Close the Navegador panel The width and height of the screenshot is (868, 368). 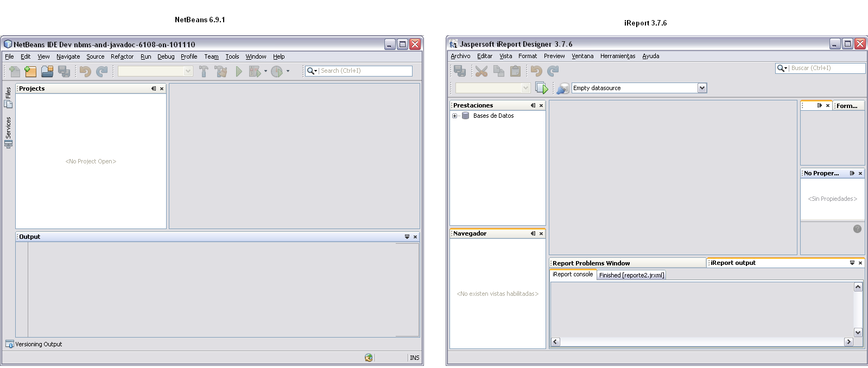pyautogui.click(x=541, y=233)
